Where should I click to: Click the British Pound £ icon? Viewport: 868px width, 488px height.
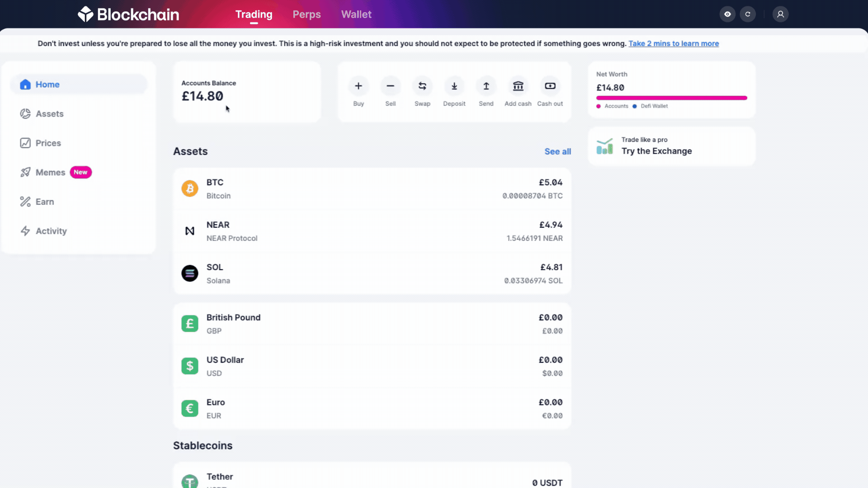(x=190, y=324)
